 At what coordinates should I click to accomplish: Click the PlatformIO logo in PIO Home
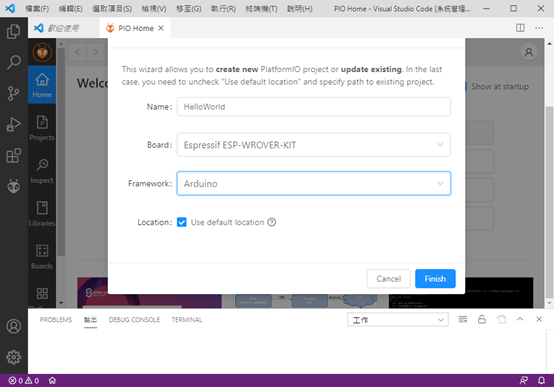point(42,52)
